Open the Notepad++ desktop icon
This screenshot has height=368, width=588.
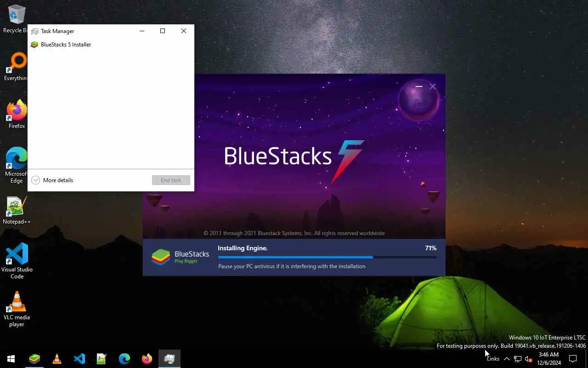coord(17,210)
